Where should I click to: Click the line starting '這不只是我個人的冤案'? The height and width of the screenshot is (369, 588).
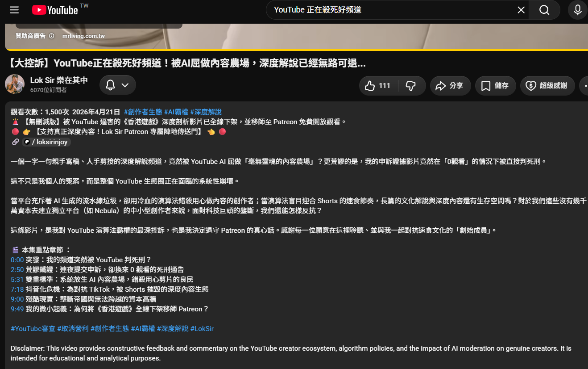point(125,181)
